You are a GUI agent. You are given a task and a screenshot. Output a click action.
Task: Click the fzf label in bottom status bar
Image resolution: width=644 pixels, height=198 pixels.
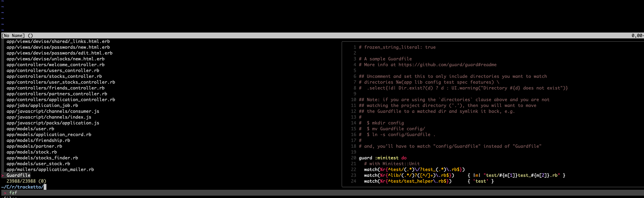[x=13, y=193]
